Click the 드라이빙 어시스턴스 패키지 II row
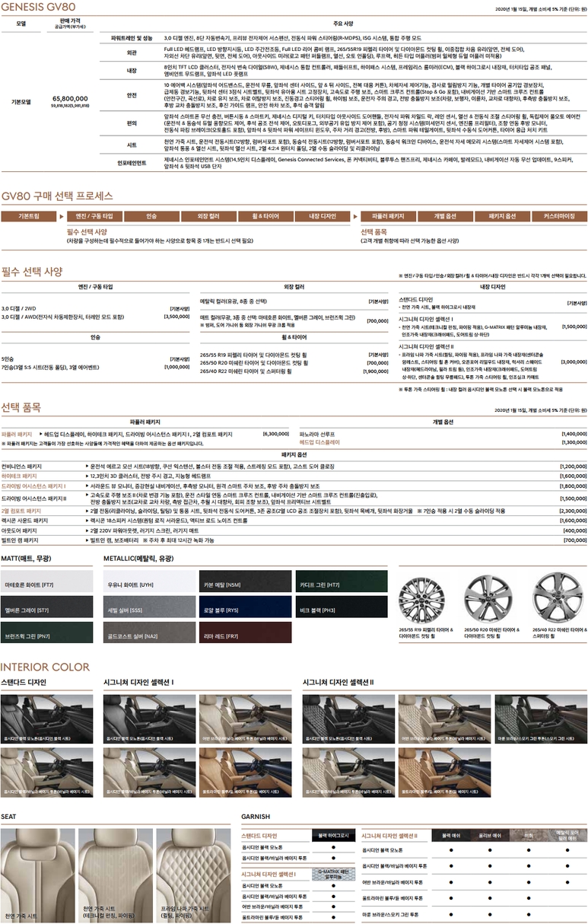Screen dimensions: 588x924 [294, 498]
